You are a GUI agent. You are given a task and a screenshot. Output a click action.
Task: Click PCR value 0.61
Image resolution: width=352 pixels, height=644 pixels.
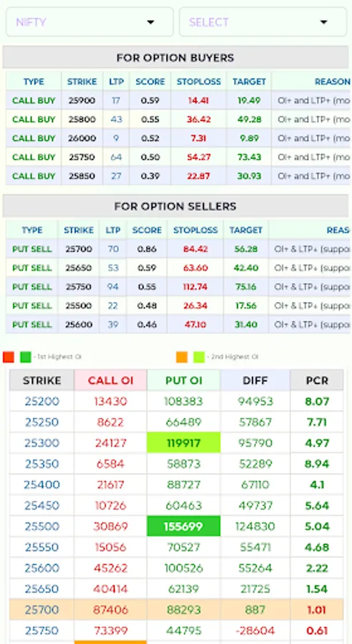(317, 631)
